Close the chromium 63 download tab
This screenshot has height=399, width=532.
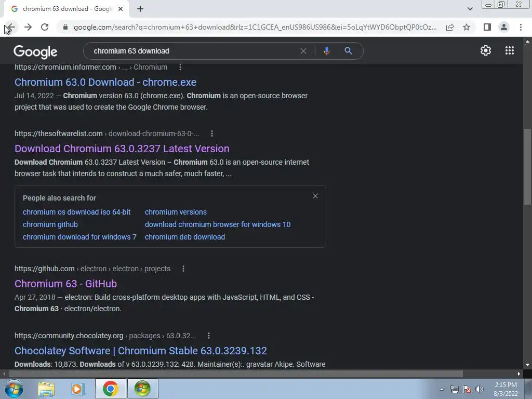(x=121, y=9)
